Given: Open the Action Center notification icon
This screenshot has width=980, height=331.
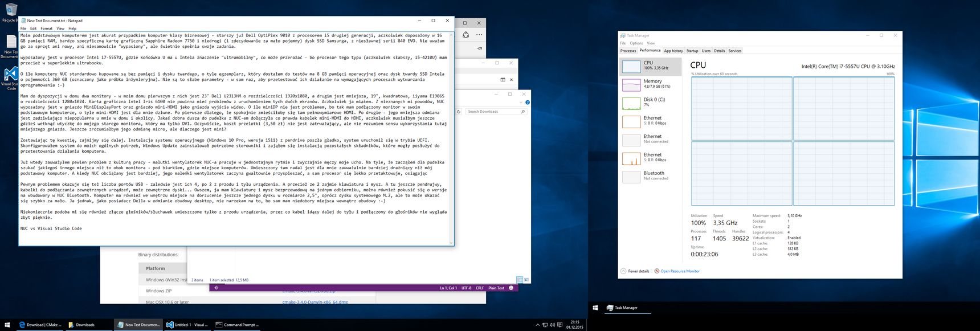Looking at the screenshot, I should [560, 325].
